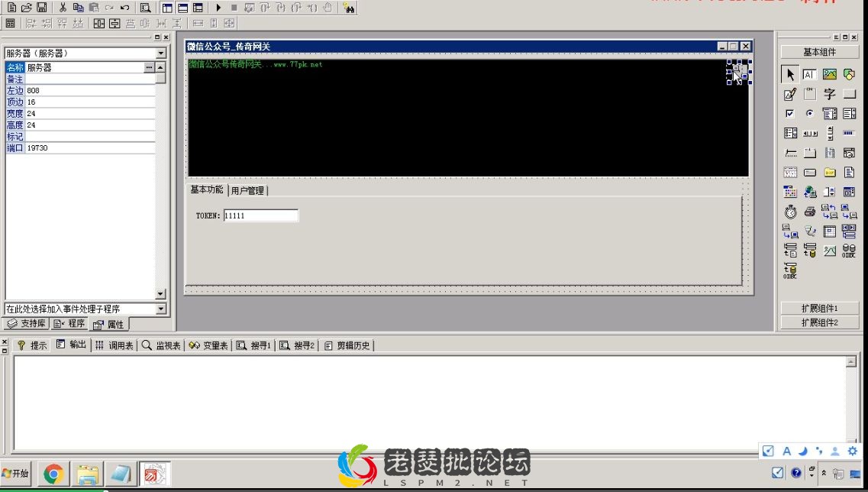Open the file explorer taskbar icon
The image size is (868, 492).
(87, 474)
